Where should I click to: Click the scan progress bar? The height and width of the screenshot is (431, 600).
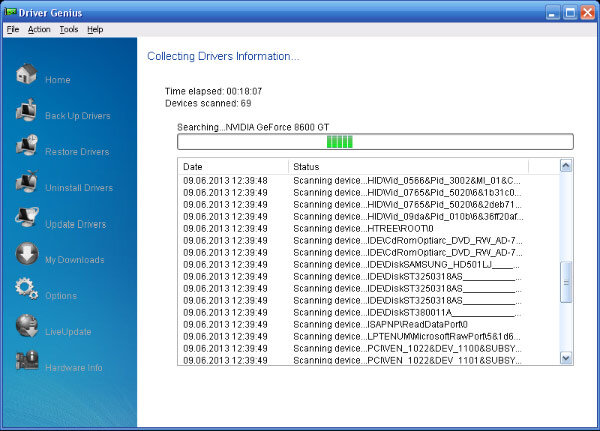coord(375,142)
